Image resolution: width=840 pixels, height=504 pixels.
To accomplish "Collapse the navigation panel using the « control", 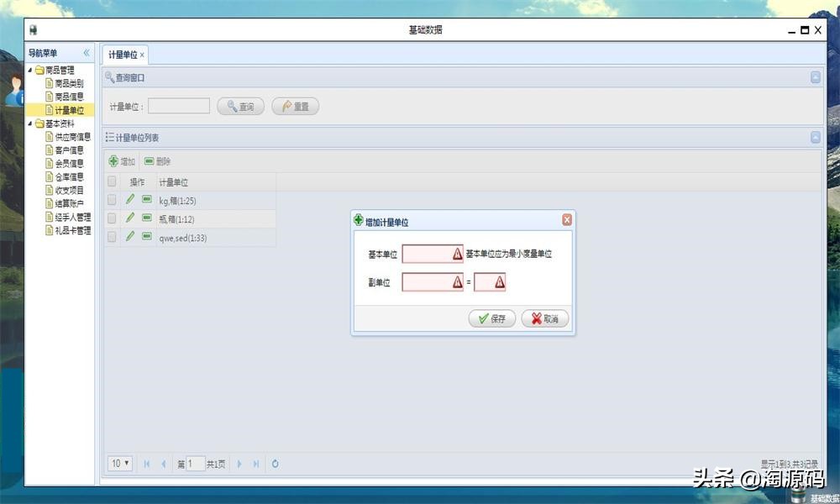I will pyautogui.click(x=87, y=53).
